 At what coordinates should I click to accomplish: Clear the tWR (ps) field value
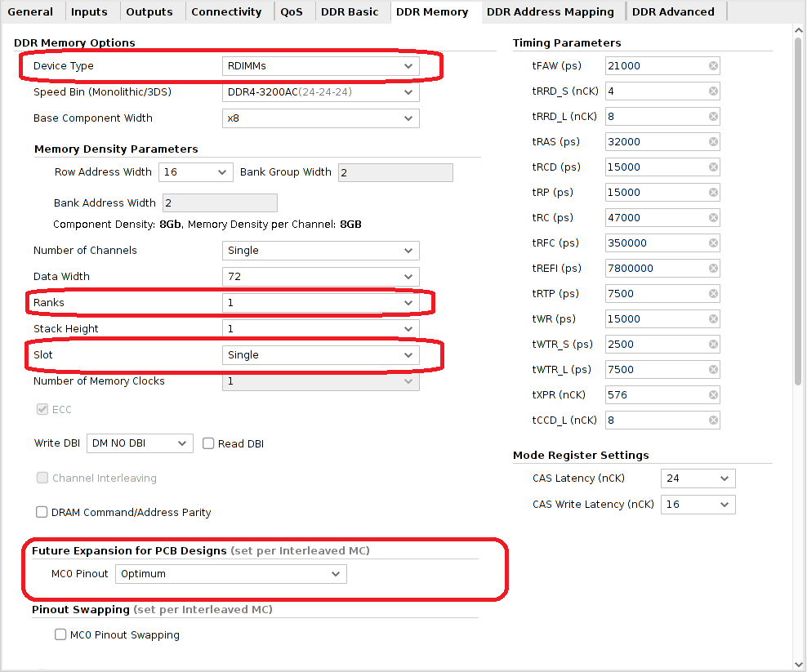tap(713, 319)
